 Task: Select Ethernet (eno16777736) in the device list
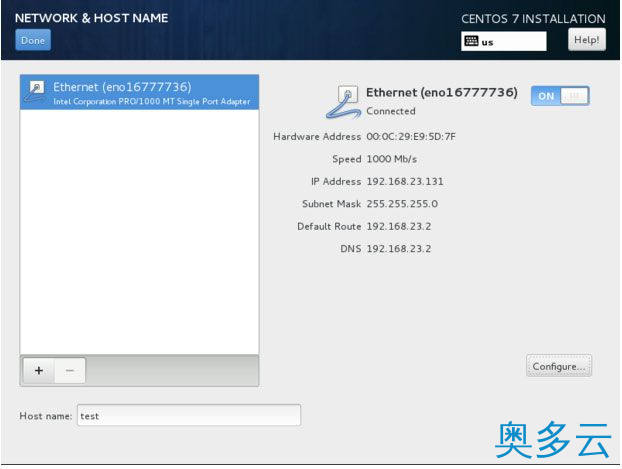(x=139, y=92)
